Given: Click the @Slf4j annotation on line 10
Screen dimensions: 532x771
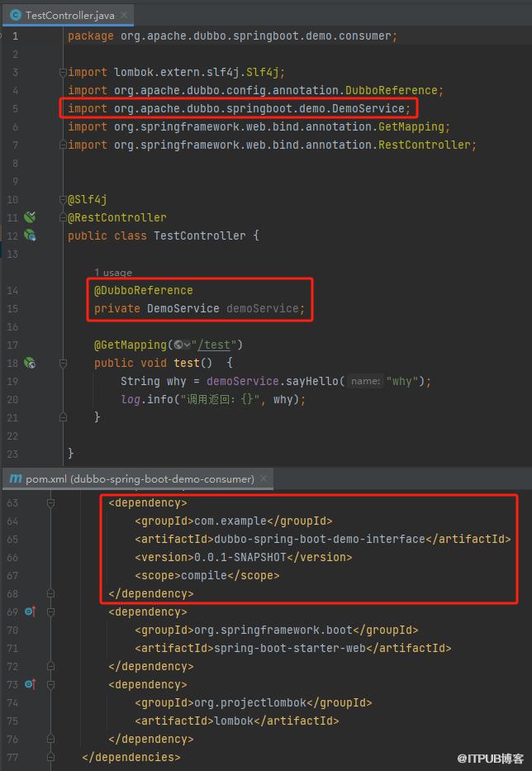Looking at the screenshot, I should point(88,199).
